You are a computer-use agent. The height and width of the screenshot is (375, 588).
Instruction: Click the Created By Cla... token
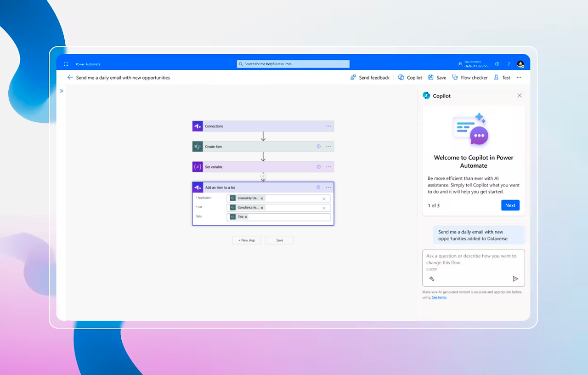coord(247,199)
